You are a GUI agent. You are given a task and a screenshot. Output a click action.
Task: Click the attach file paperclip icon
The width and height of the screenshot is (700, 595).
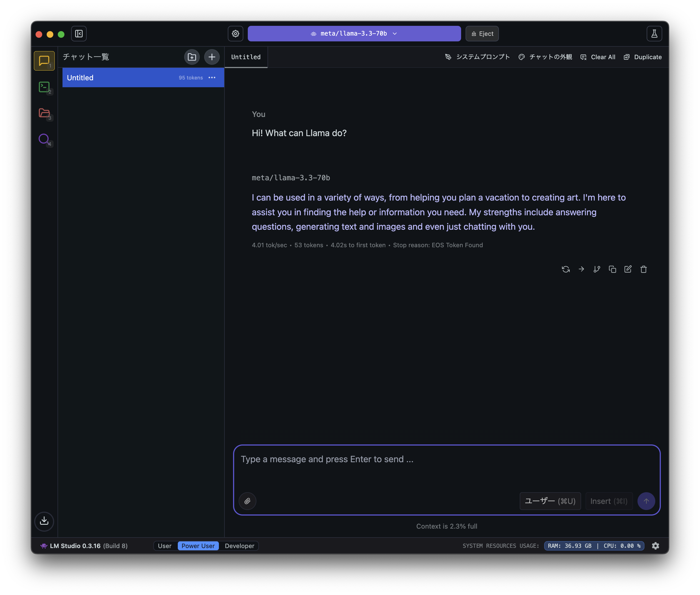coord(247,501)
